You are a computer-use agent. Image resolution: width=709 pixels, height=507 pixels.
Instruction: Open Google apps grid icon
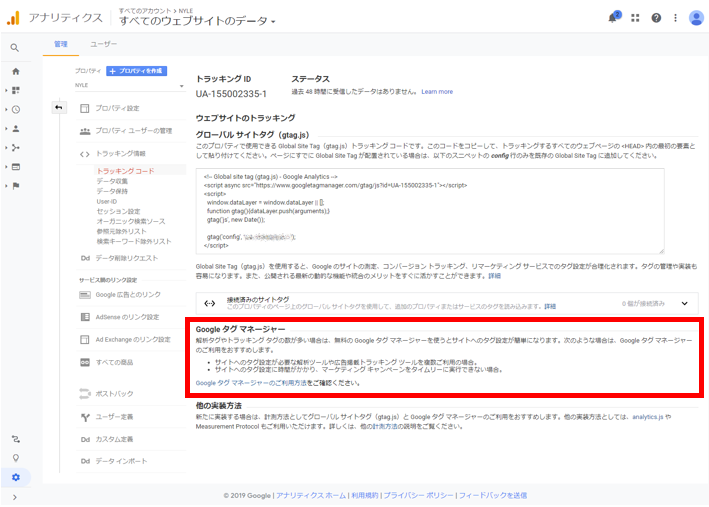pyautogui.click(x=635, y=18)
